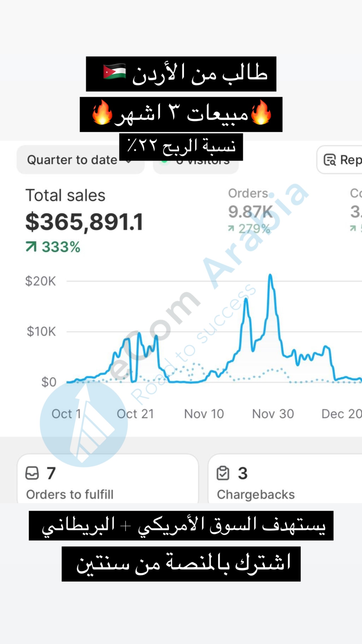Click the highest sales peak on the chart

270,275
